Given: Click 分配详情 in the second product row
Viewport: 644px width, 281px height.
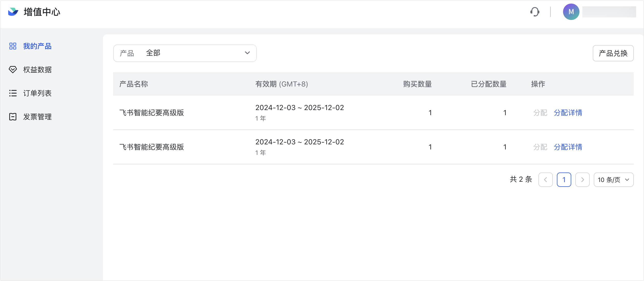Looking at the screenshot, I should [x=568, y=147].
